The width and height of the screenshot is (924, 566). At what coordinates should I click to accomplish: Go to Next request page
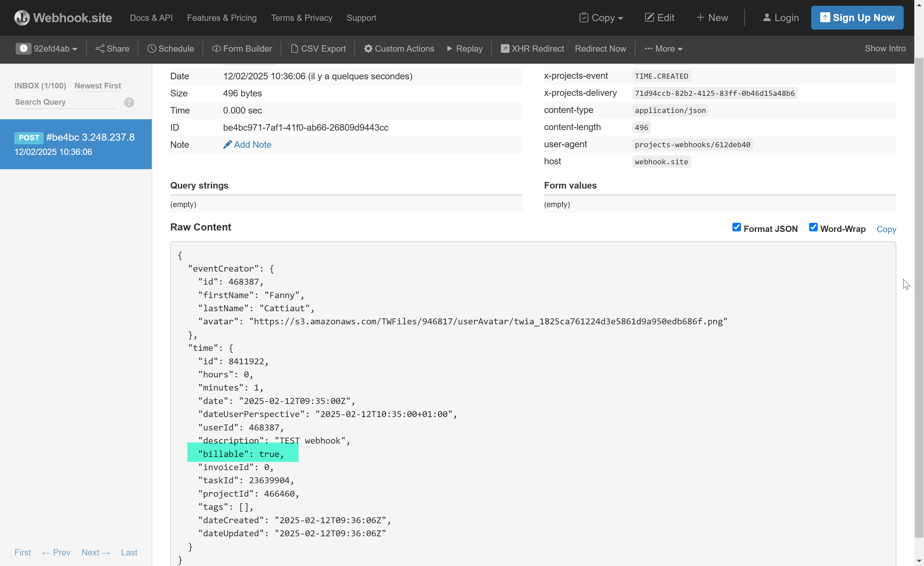point(96,552)
